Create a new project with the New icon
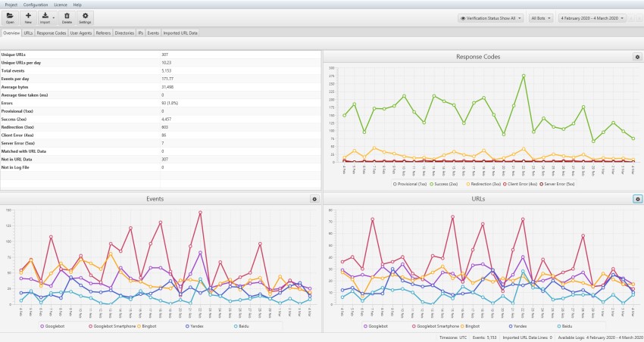The height and width of the screenshot is (342, 644). coord(28,17)
